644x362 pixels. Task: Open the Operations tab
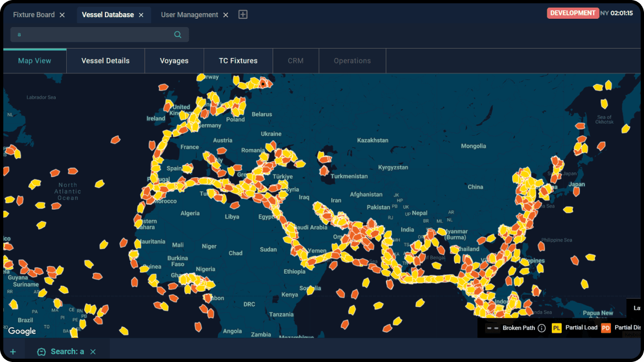353,61
